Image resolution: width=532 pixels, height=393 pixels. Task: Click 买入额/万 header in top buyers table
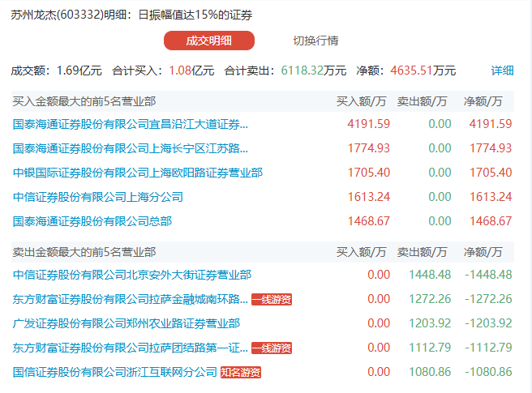[362, 101]
